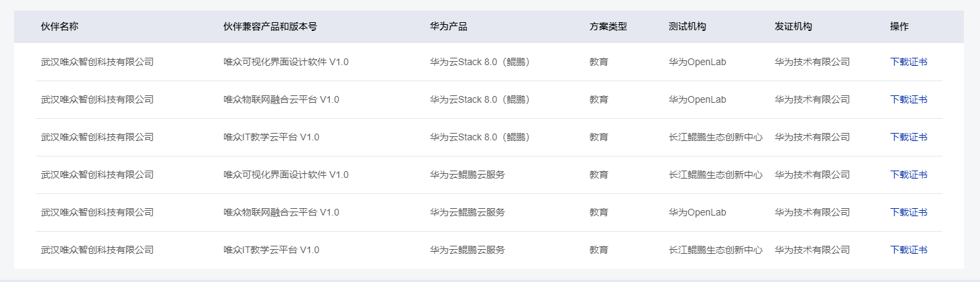Download certificate for 唯众可视化界面设计软件 on 华为云Stack 8.0
Image resolution: width=980 pixels, height=282 pixels.
pos(908,62)
